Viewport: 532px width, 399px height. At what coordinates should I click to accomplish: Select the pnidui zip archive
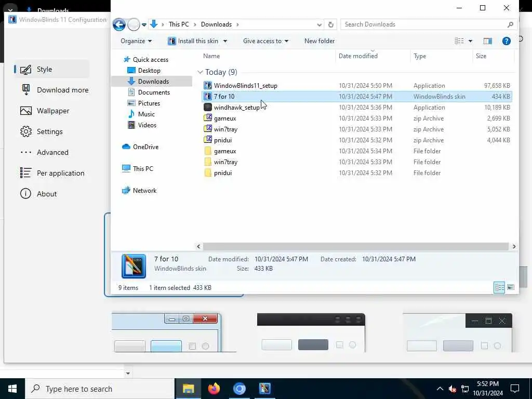[x=357, y=140]
